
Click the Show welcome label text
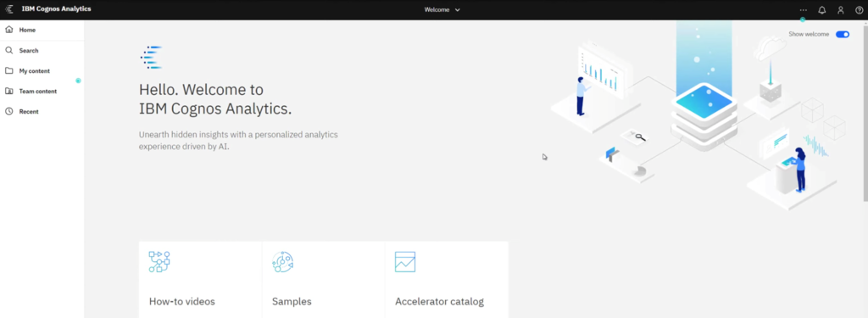809,35
